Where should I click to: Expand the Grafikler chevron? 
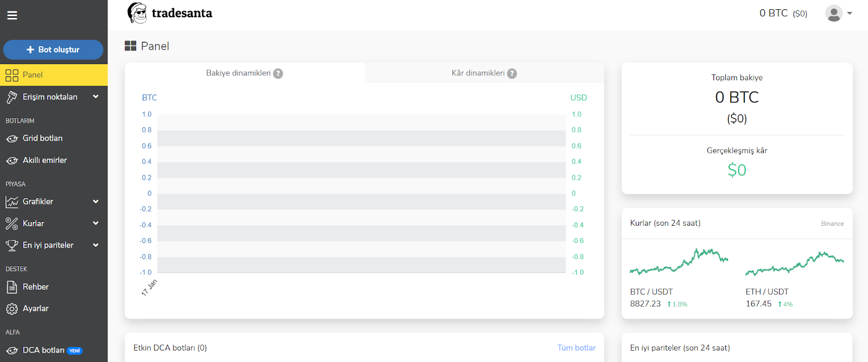(96, 201)
